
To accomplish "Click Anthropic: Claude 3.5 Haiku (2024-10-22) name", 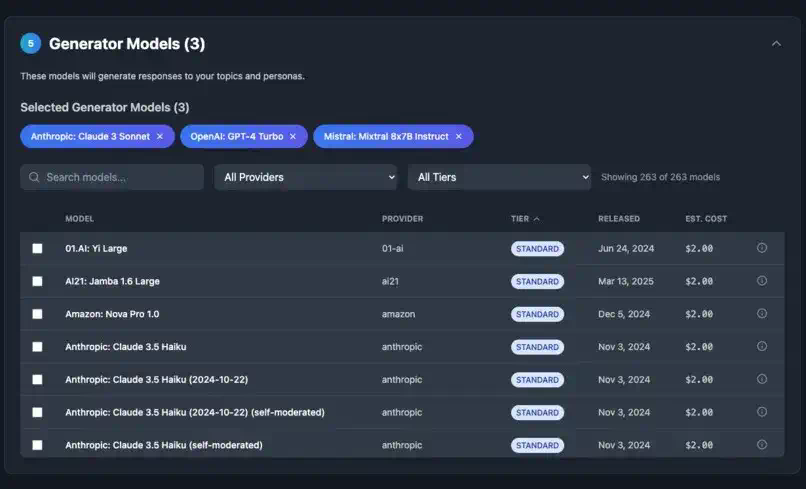I will point(157,379).
